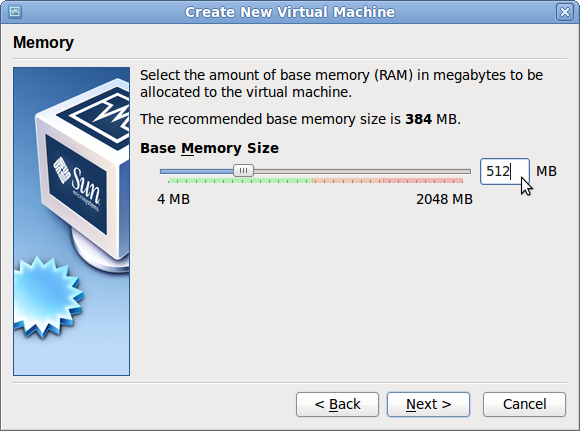The height and width of the screenshot is (431, 580).
Task: Go to the next wizard step
Action: click(x=428, y=404)
